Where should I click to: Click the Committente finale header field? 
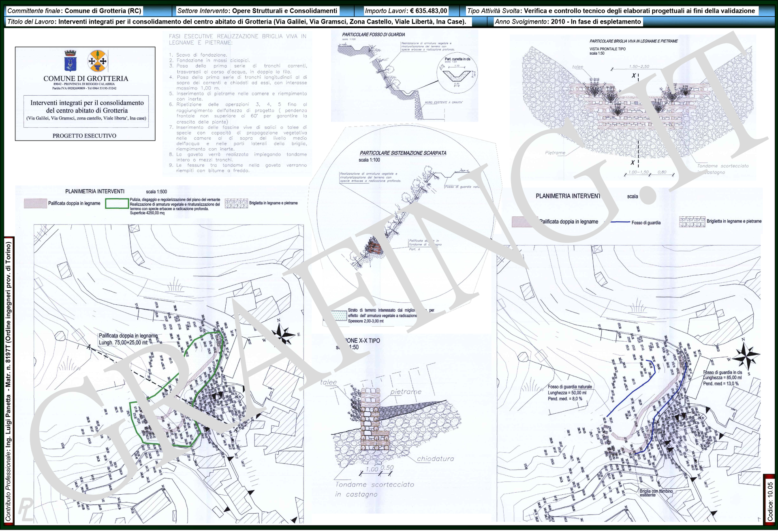[74, 11]
